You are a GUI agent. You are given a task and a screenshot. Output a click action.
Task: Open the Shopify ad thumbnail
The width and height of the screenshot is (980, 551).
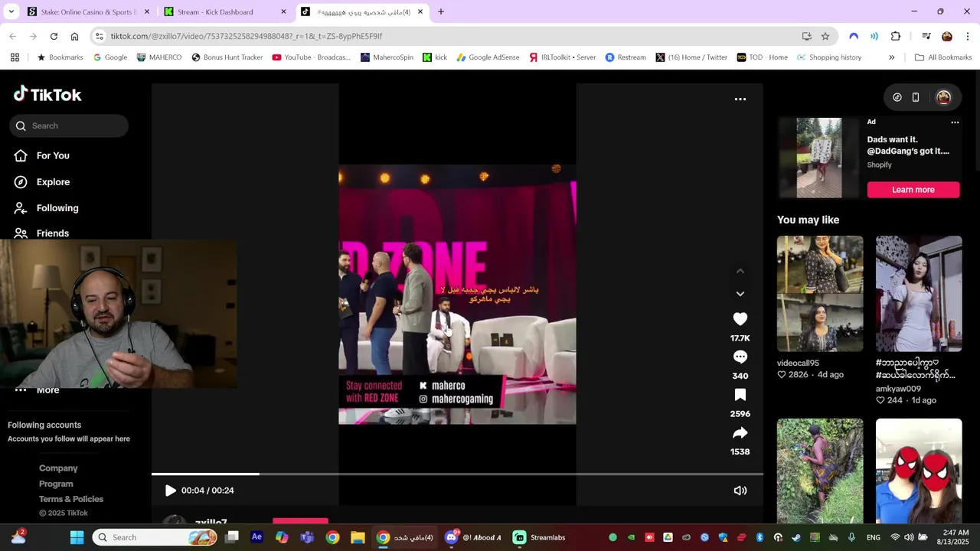818,158
